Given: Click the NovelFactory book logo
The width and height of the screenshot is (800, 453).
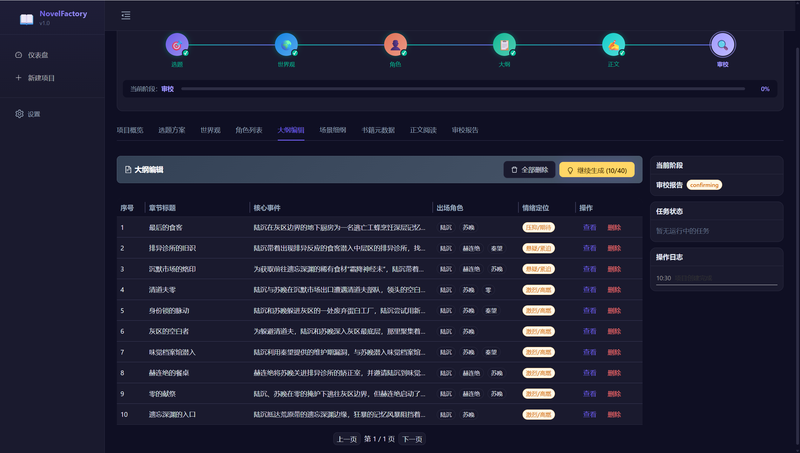Looking at the screenshot, I should point(26,19).
